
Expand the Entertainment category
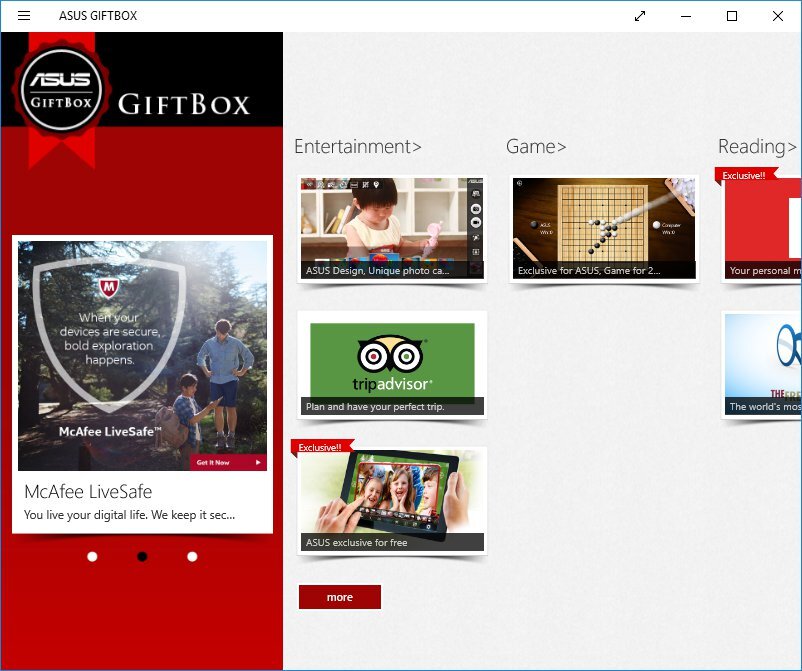coord(358,147)
